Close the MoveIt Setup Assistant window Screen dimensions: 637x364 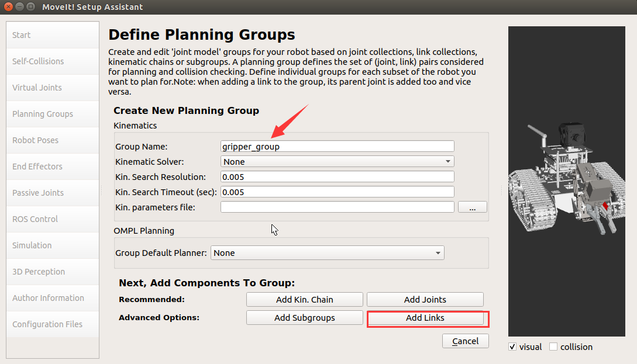[x=8, y=7]
